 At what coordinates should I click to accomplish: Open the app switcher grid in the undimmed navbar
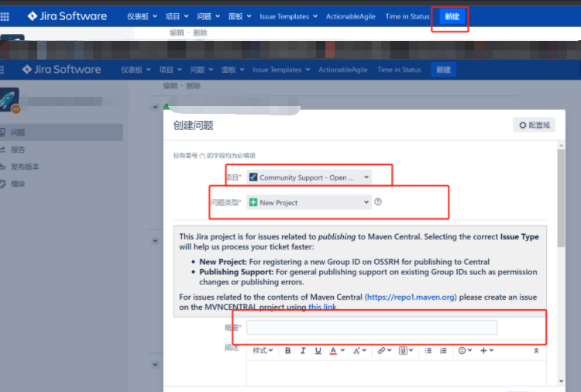[5, 16]
